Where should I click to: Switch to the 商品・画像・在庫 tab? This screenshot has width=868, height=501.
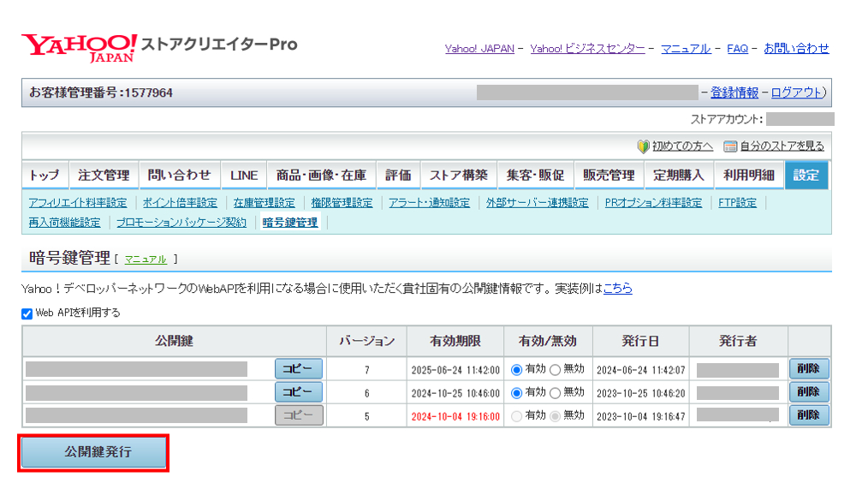321,176
